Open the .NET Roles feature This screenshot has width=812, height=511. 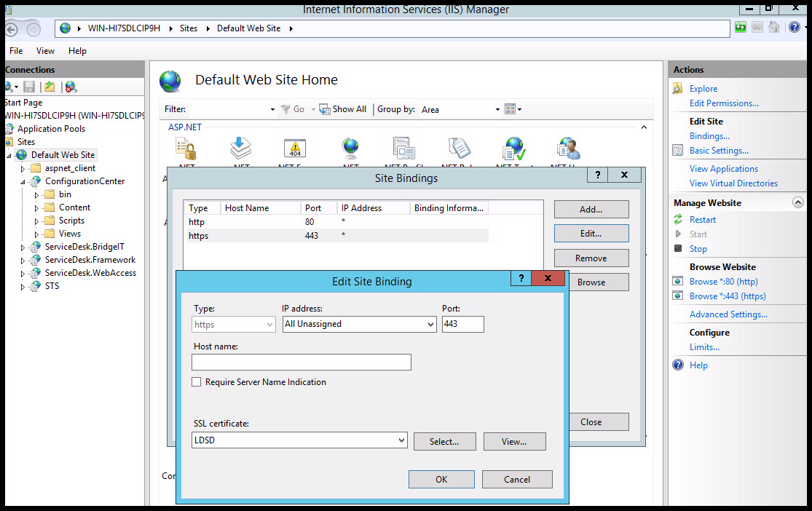point(459,149)
